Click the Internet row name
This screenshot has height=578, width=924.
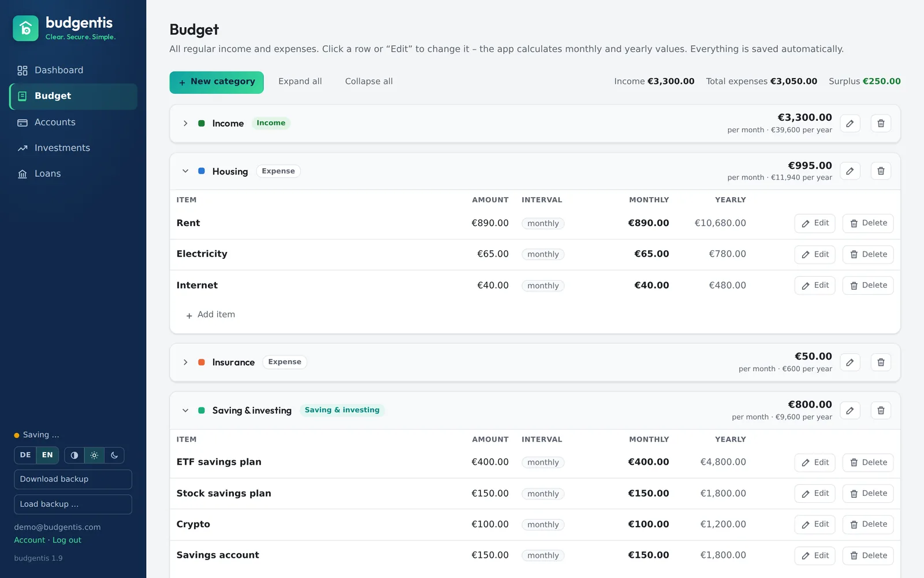click(197, 286)
